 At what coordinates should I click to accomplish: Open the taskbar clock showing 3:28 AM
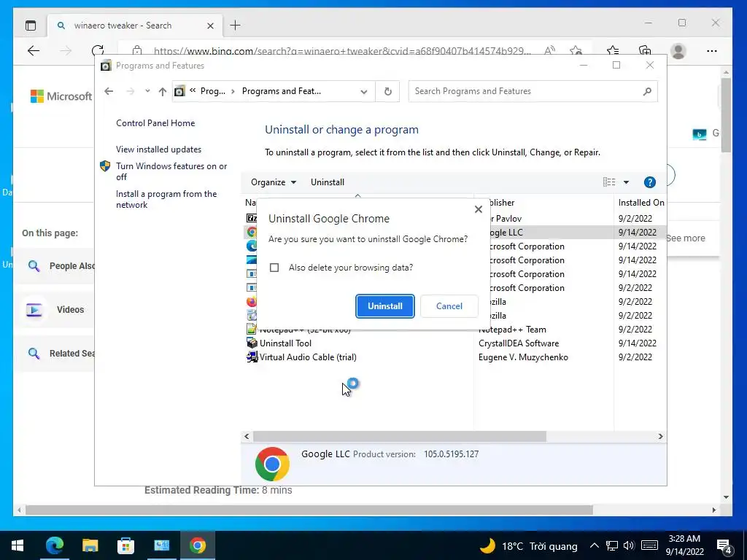(x=684, y=545)
